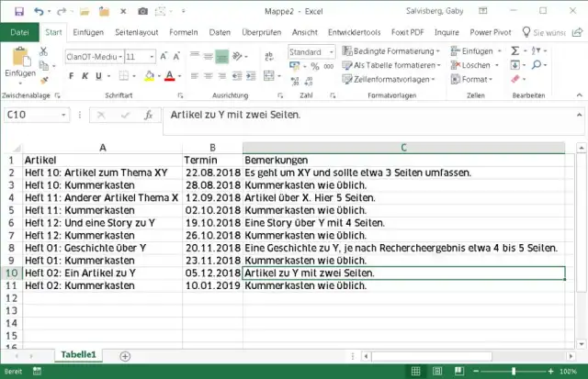
Task: Click the camera icon in quick access toolbar
Action: [x=142, y=10]
